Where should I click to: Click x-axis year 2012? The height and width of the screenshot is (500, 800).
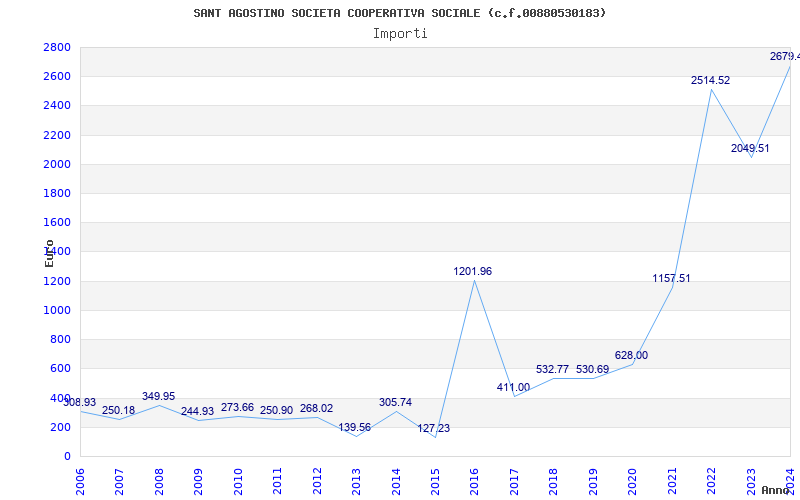pyautogui.click(x=317, y=481)
